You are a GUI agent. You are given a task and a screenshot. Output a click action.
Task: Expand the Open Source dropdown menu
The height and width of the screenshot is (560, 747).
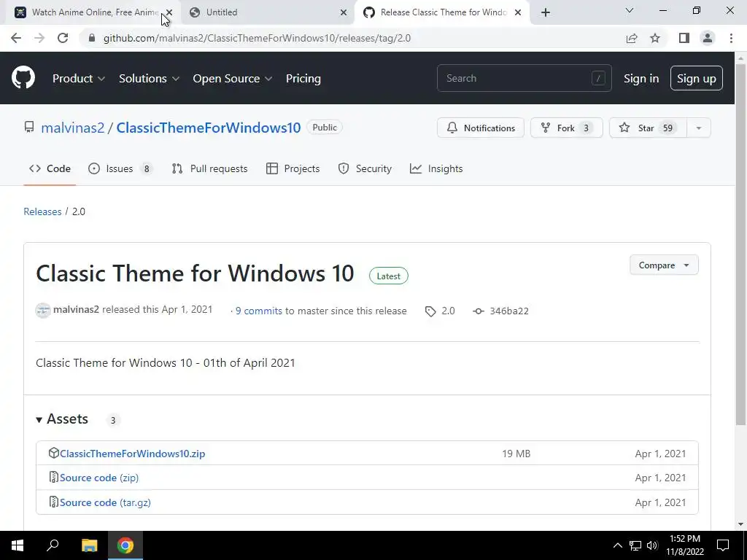pos(233,79)
